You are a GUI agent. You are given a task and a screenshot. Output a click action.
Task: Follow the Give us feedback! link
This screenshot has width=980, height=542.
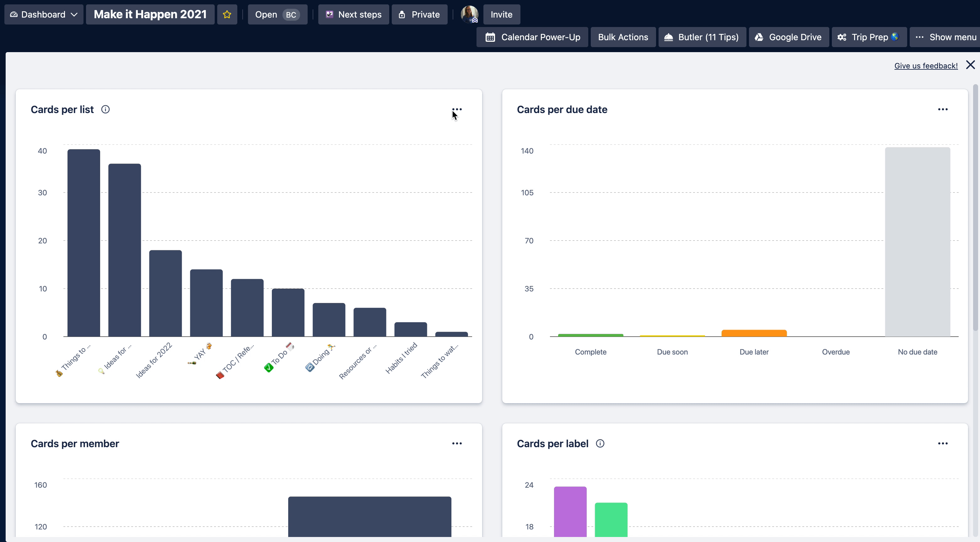(x=926, y=65)
